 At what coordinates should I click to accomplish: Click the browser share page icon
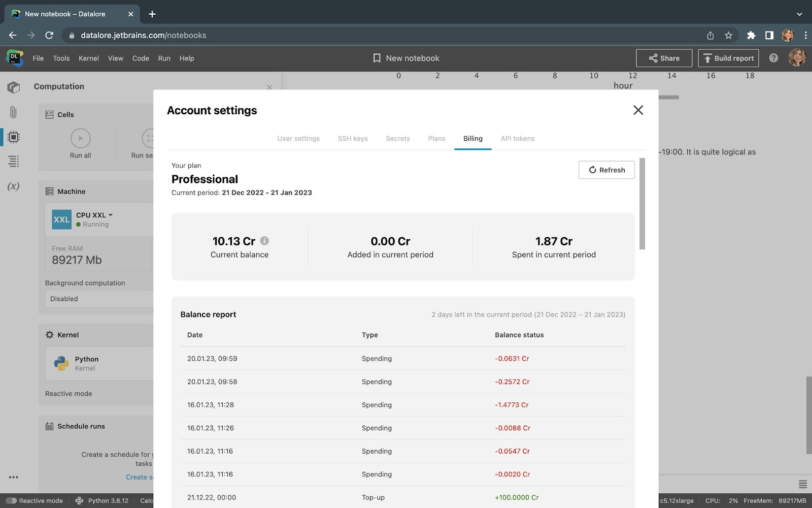tap(710, 35)
